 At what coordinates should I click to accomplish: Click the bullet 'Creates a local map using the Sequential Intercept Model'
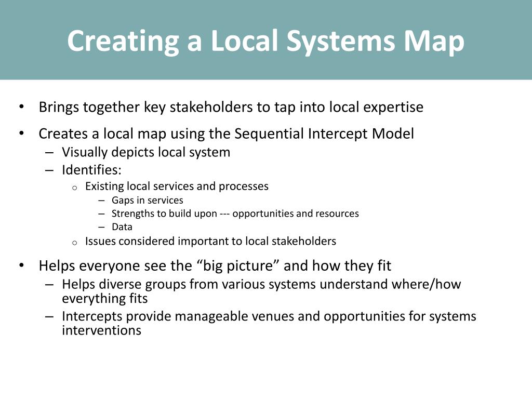pos(227,134)
